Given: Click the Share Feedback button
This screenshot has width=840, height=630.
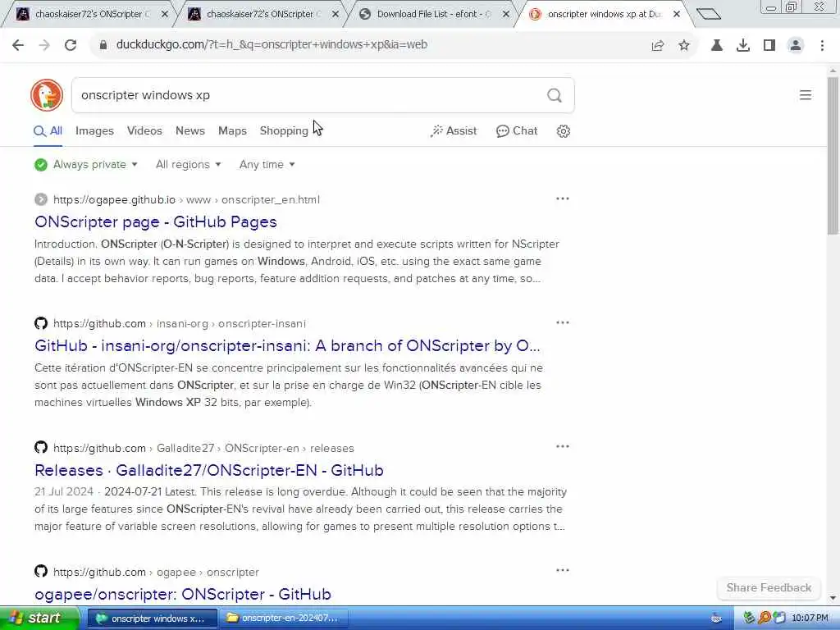Looking at the screenshot, I should pos(769,587).
